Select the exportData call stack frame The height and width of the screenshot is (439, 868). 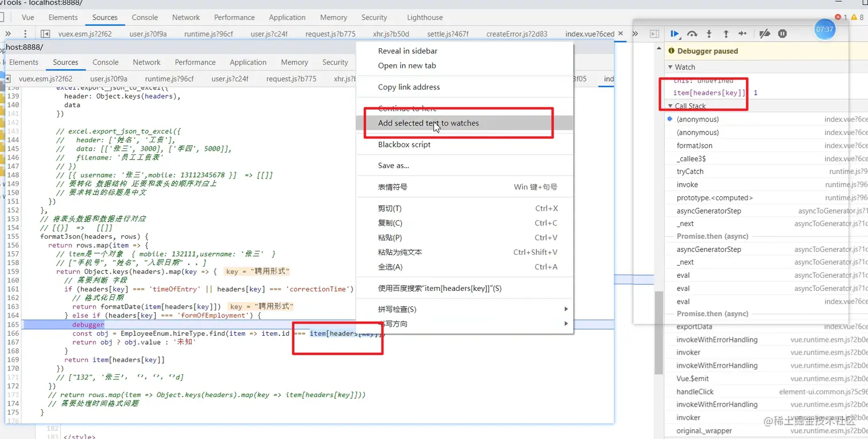694,327
